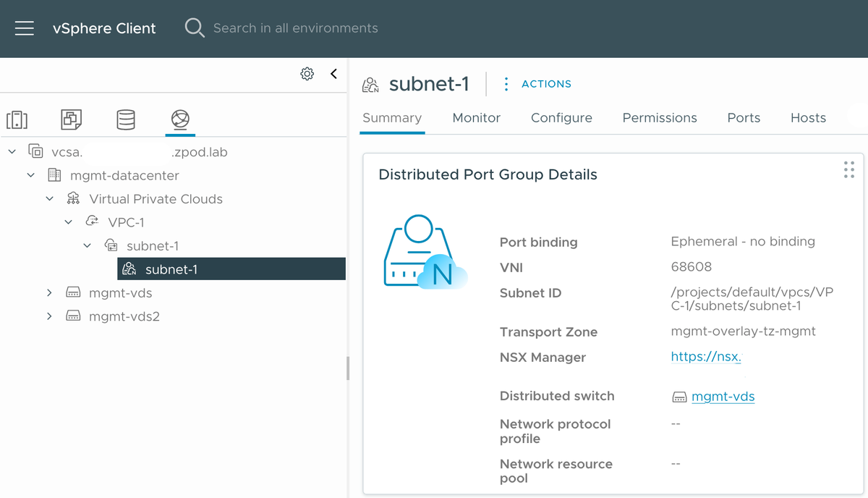Collapse the mgmt-datacenter tree node
Viewport: 868px width, 498px height.
(x=30, y=175)
